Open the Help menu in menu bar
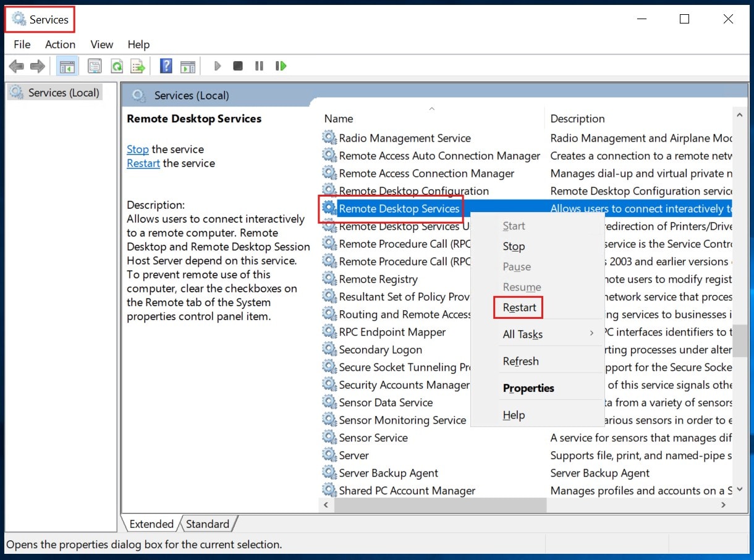 click(x=138, y=45)
